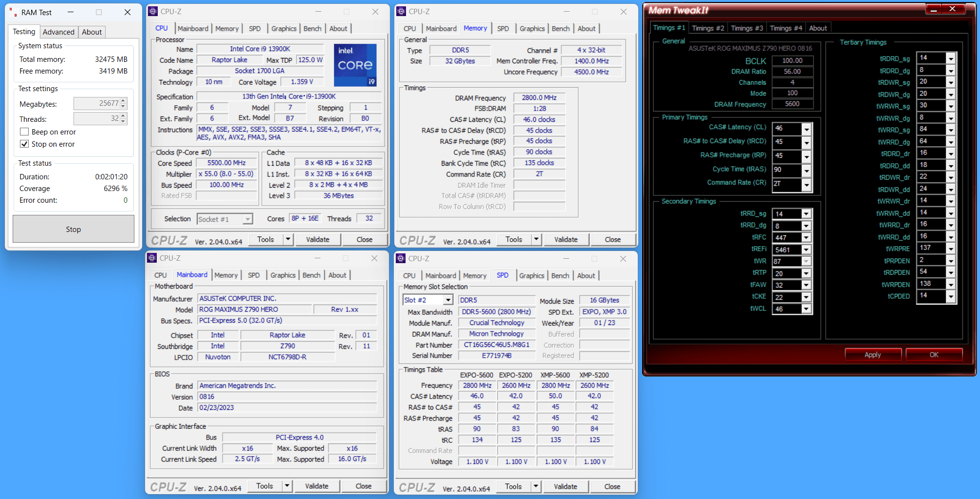Minimize the Mem TweakIt window
The height and width of the screenshot is (499, 980).
coord(933,9)
